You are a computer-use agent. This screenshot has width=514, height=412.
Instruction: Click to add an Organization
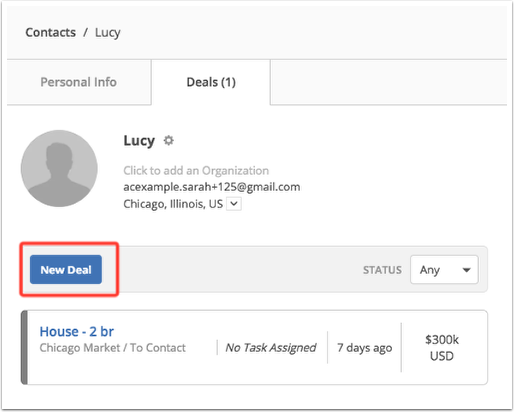point(196,170)
